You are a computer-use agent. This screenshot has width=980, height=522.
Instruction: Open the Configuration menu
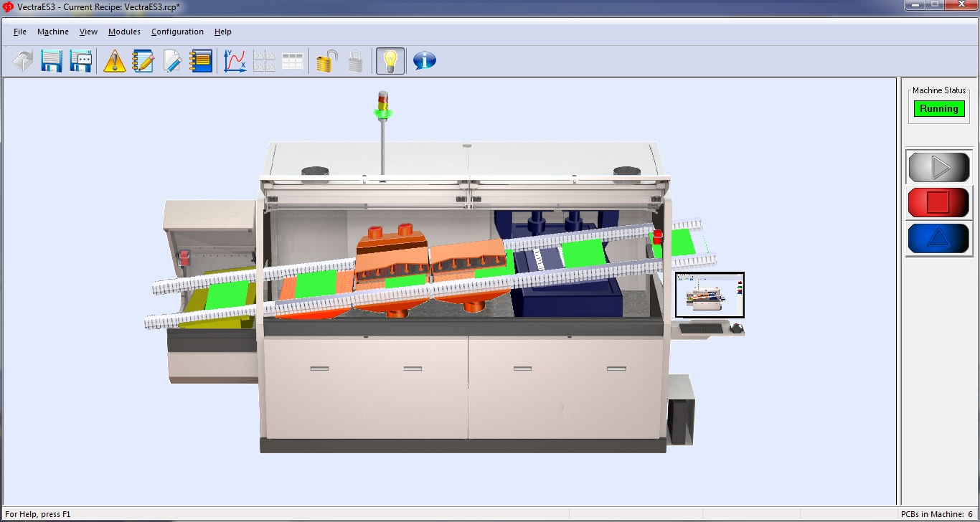coord(177,32)
